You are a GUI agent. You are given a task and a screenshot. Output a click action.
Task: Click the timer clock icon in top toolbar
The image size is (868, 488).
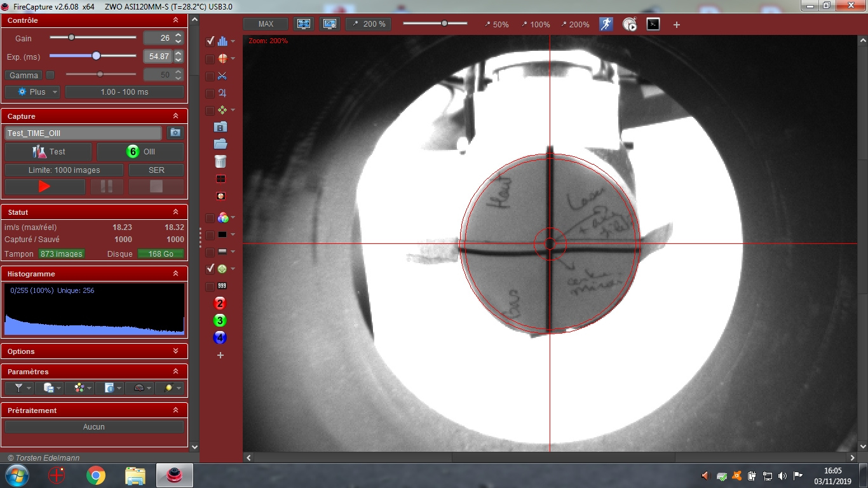click(629, 24)
